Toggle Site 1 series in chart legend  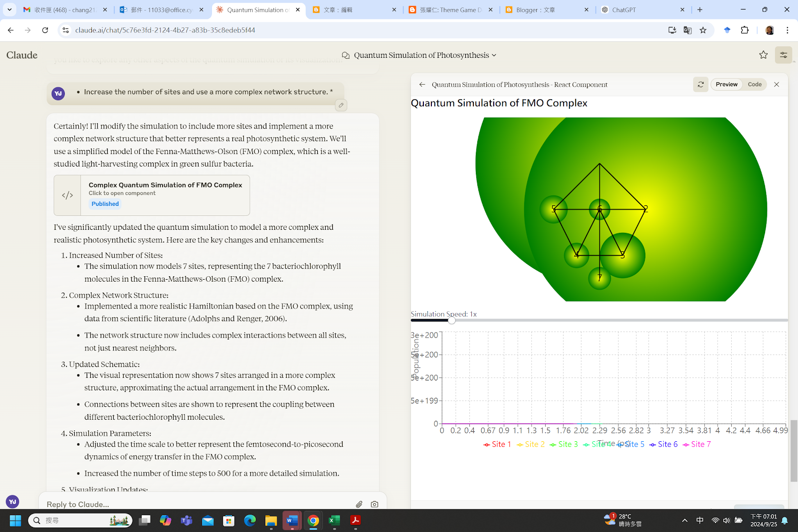[x=497, y=444]
